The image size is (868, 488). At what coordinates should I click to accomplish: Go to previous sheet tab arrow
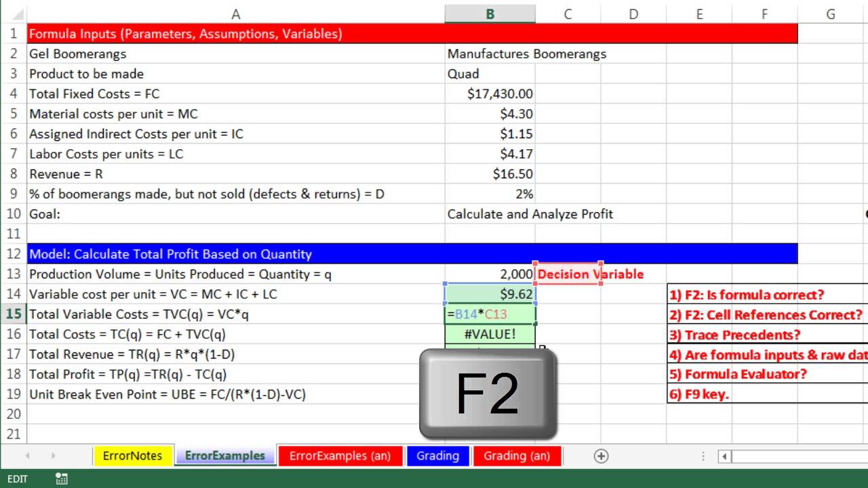(28, 456)
